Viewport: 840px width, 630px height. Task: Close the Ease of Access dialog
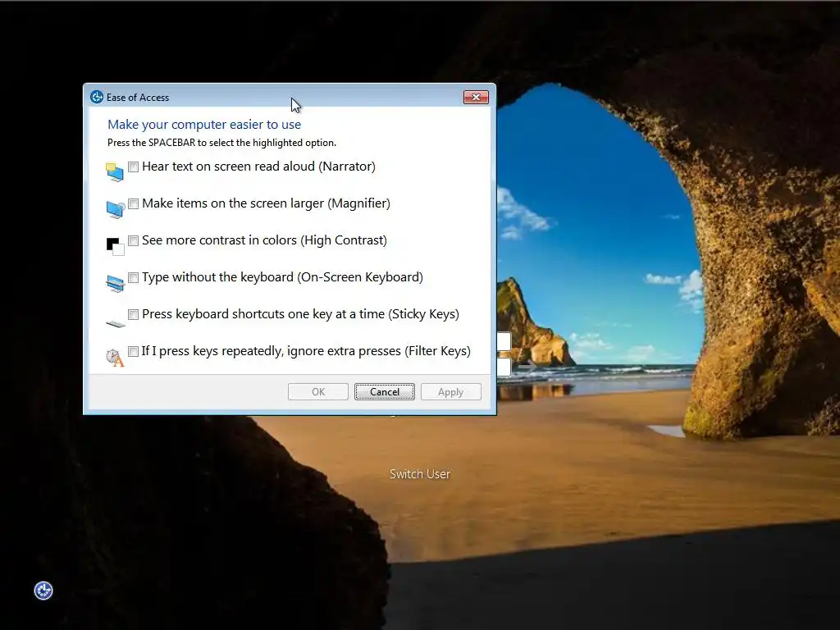476,97
